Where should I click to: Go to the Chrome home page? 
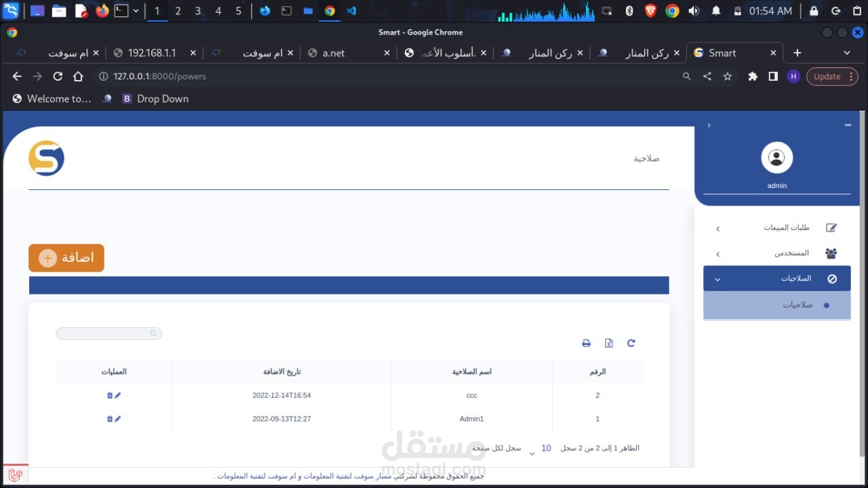coord(78,77)
